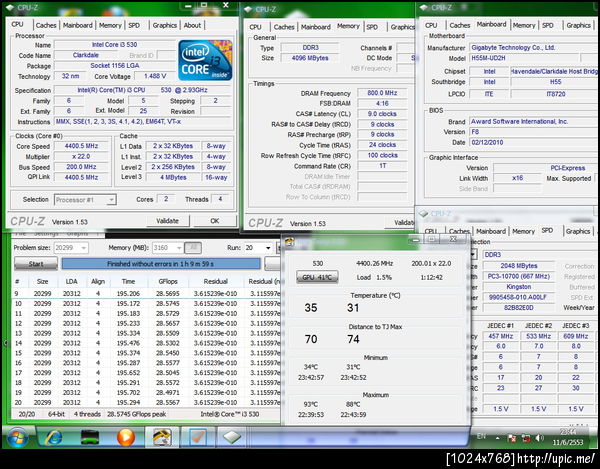Image resolution: width=600 pixels, height=469 pixels.
Task: Click the Finished without errors progress bar
Action: click(161, 264)
